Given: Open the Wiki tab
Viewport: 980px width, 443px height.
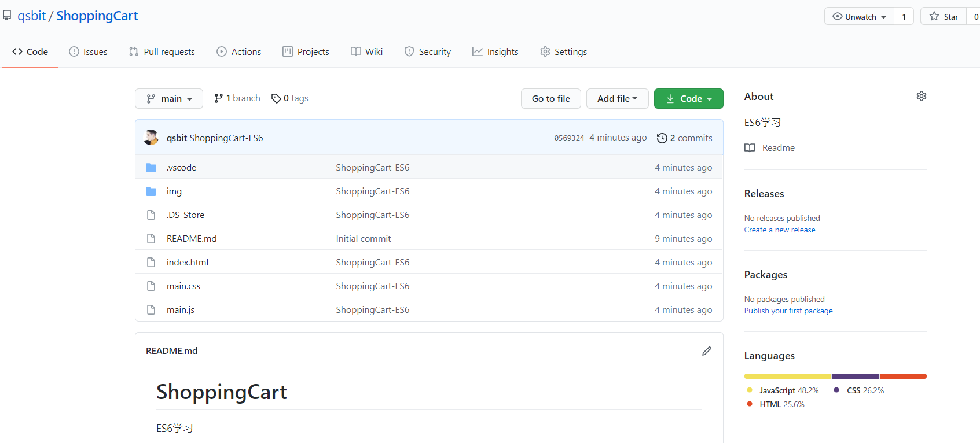Looking at the screenshot, I should (366, 52).
